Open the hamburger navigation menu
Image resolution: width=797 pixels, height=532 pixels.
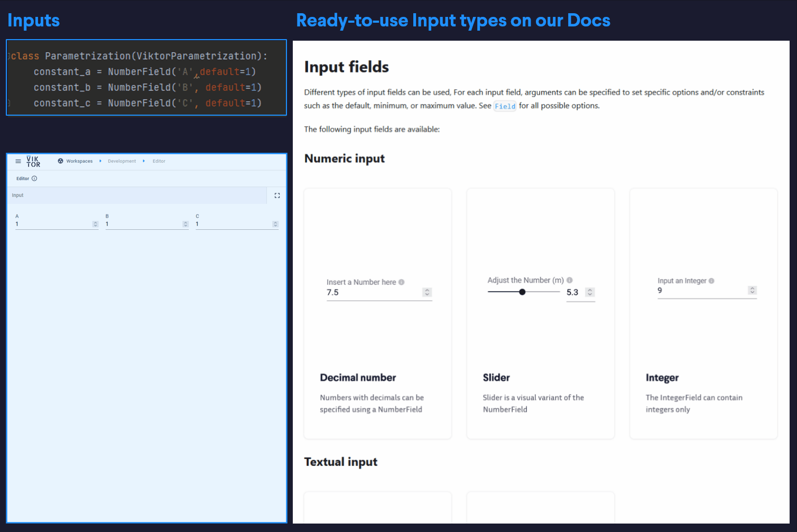pos(18,161)
